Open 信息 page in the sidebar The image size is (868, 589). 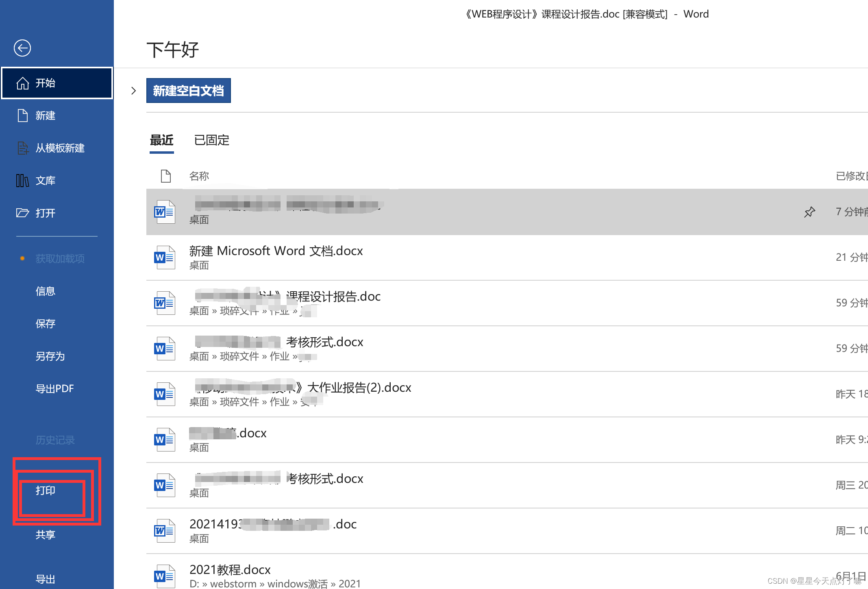point(45,291)
